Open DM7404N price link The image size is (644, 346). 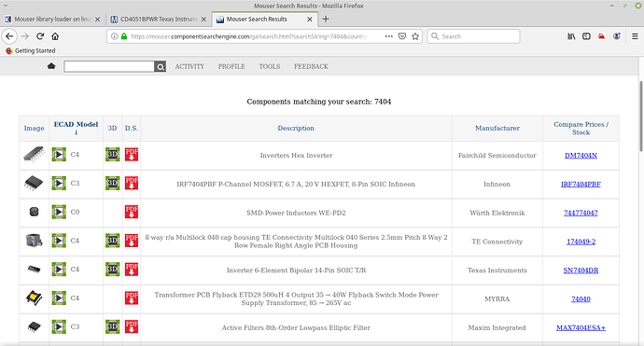[581, 156]
